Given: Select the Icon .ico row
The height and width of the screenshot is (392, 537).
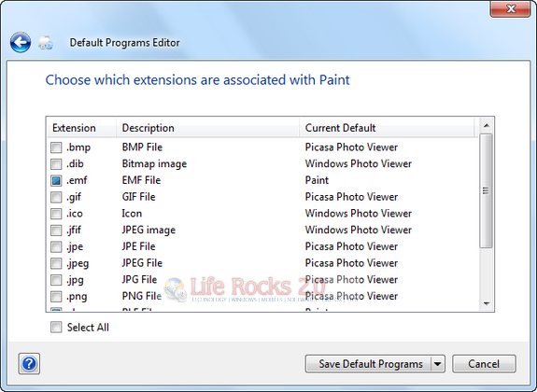Looking at the screenshot, I should [x=262, y=214].
